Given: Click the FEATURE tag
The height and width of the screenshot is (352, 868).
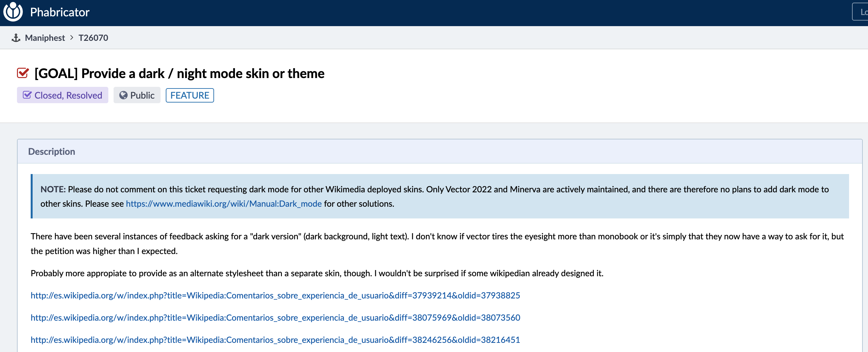Looking at the screenshot, I should (190, 95).
